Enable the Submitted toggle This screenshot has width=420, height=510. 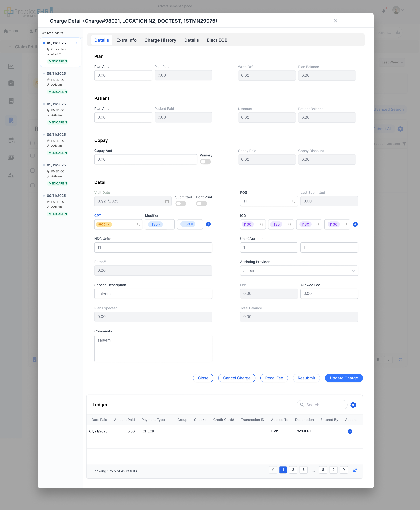[181, 204]
